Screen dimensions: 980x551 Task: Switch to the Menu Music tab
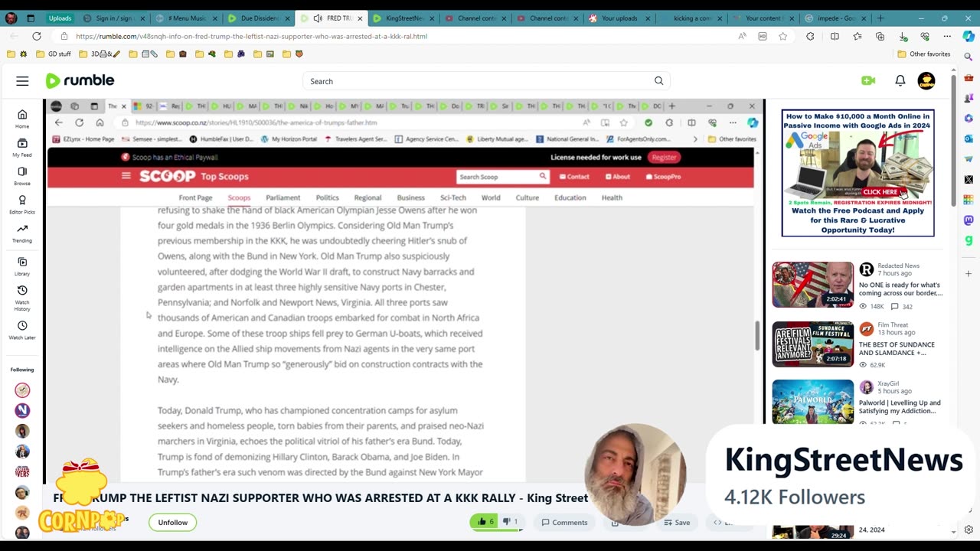[x=188, y=18]
